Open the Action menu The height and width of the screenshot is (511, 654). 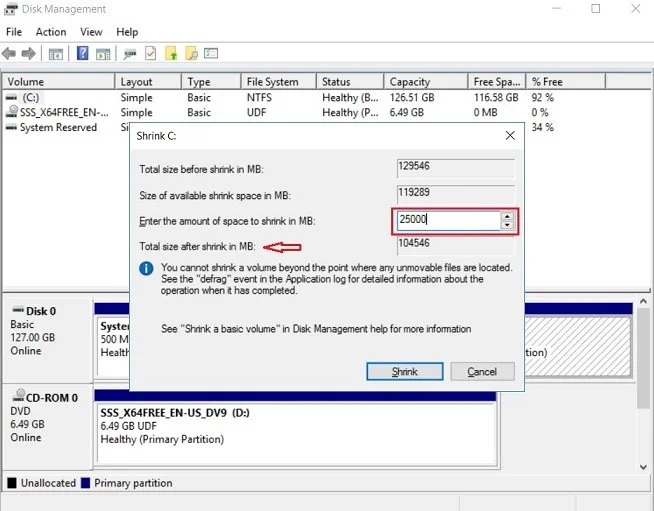tap(51, 32)
